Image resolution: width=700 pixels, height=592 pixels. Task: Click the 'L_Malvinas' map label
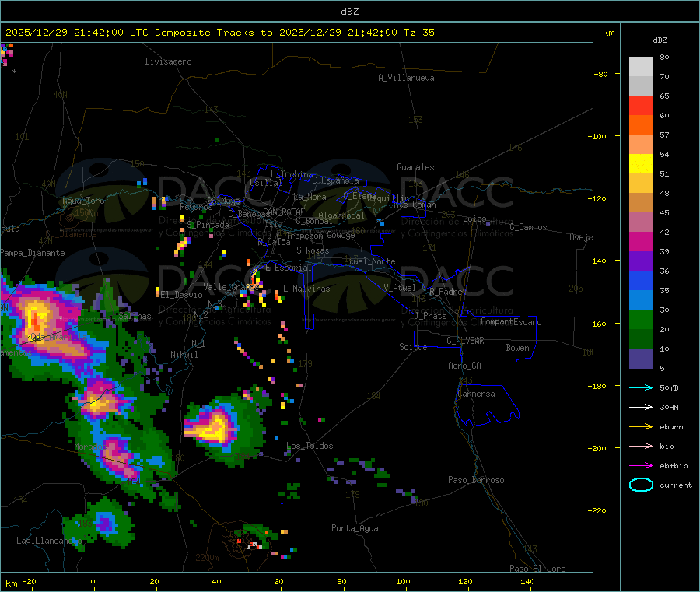coord(306,289)
